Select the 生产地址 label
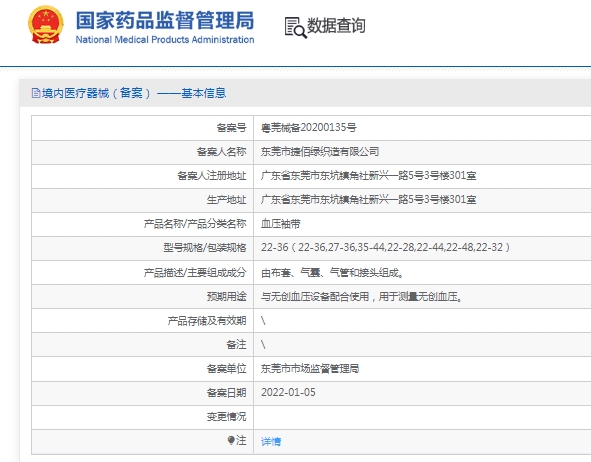Viewport: 591px width, 462px height. (227, 200)
